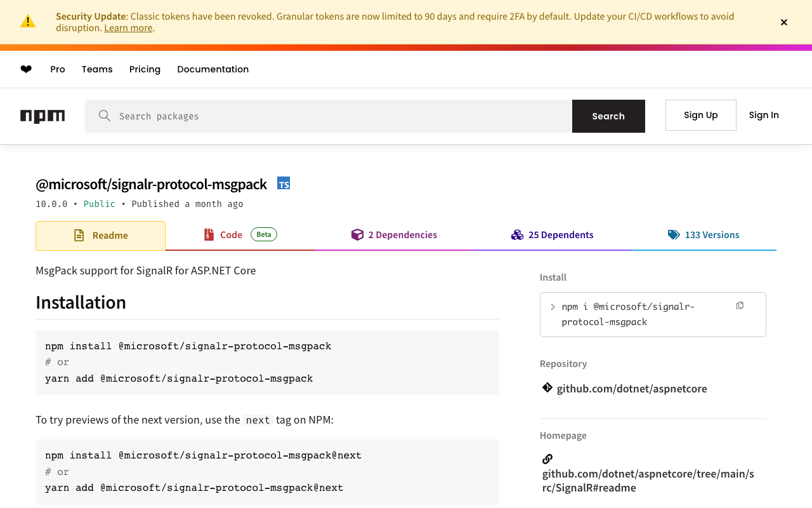812x508 pixels.
Task: Open the 133 Versions tab
Action: pos(704,235)
